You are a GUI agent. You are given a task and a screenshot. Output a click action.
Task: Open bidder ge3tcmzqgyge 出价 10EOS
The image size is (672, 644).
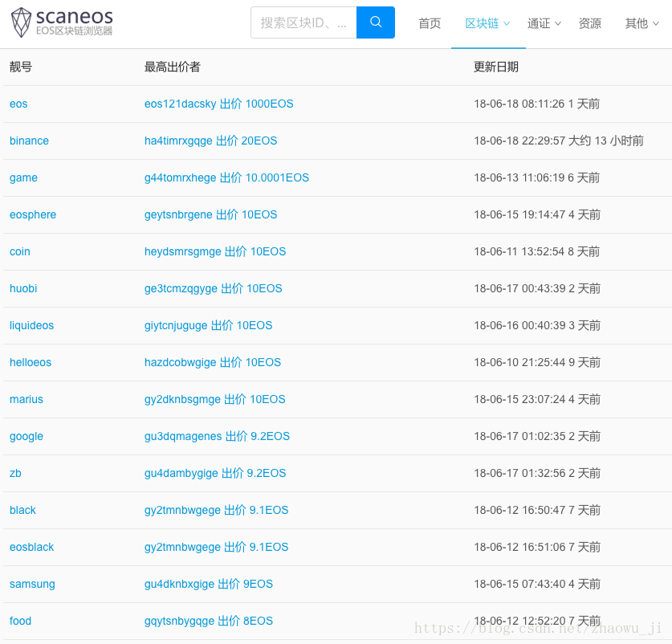pos(213,288)
